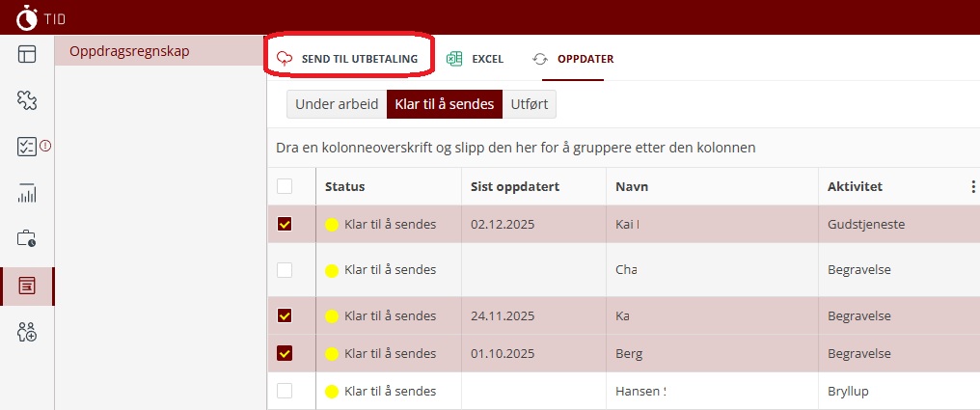The height and width of the screenshot is (410, 980).
Task: Click the Excel export button
Action: 476,59
